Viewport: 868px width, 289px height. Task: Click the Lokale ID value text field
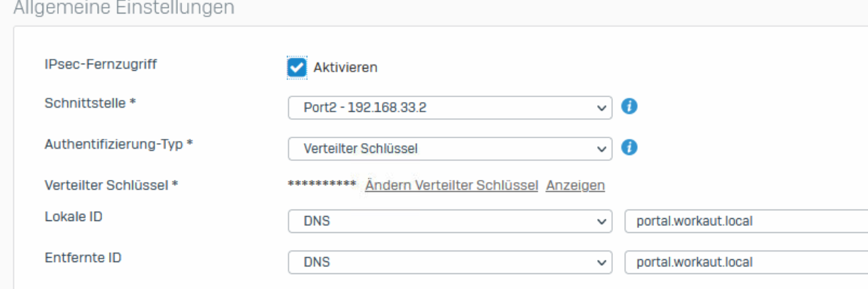tap(745, 221)
